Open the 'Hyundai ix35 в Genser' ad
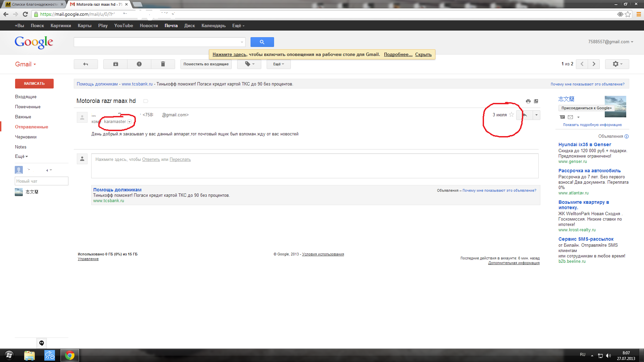Screen dimensions: 644x362 click(585, 144)
